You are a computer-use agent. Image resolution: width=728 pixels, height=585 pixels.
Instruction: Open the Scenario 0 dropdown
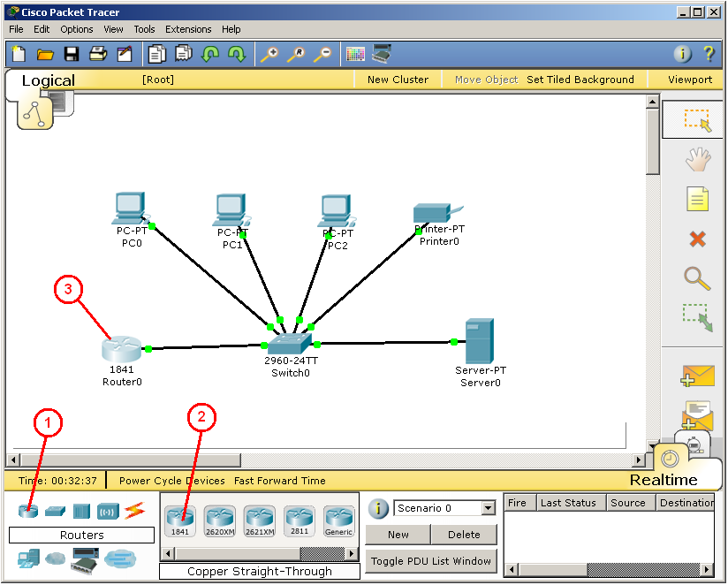[x=488, y=508]
